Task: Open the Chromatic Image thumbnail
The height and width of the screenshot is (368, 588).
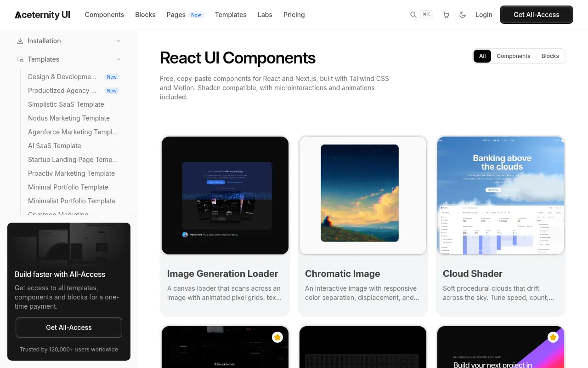Action: click(x=363, y=195)
